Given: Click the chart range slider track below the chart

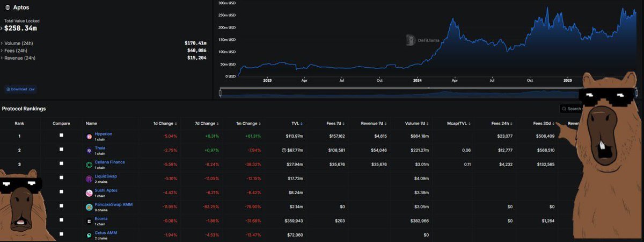Looking at the screenshot, I should [x=428, y=93].
